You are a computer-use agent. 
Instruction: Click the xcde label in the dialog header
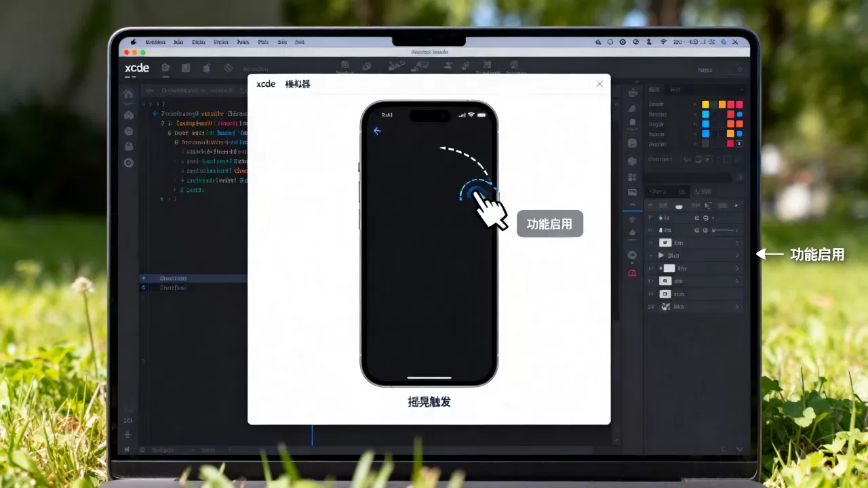pyautogui.click(x=266, y=84)
